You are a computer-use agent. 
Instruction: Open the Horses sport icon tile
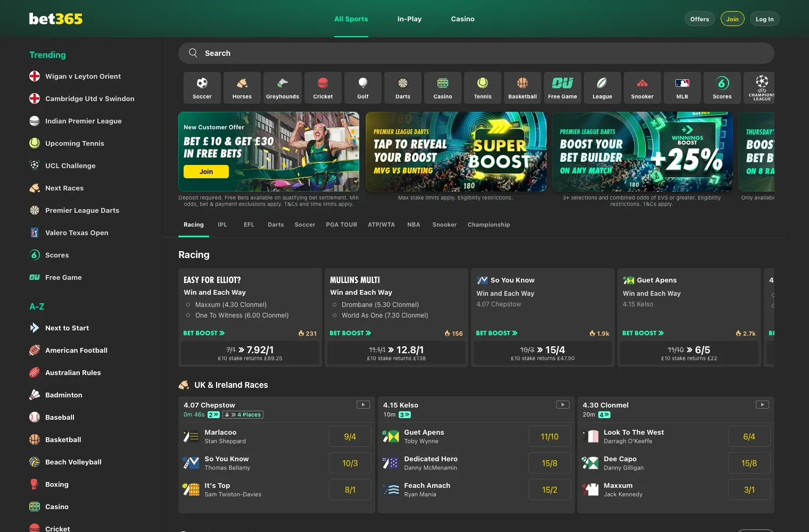click(242, 87)
